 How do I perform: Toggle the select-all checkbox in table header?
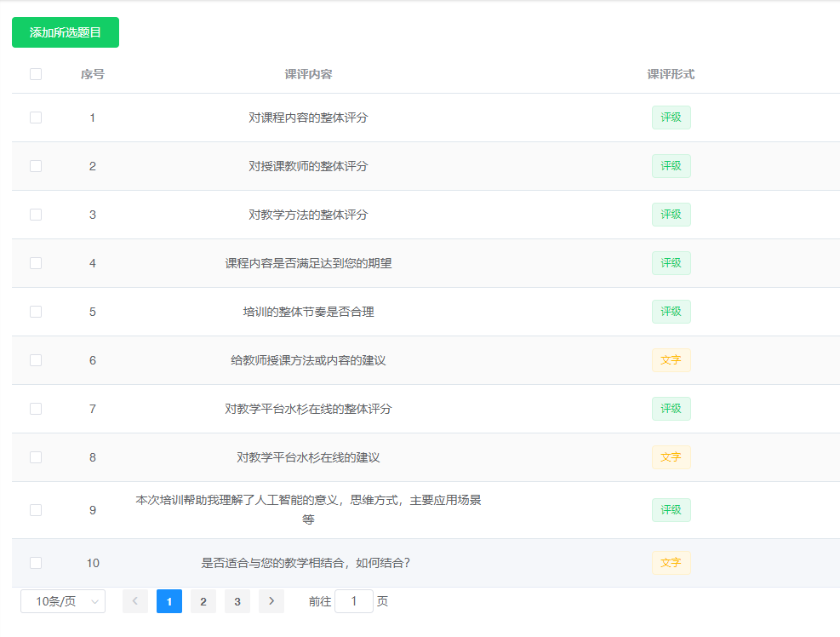pos(36,74)
